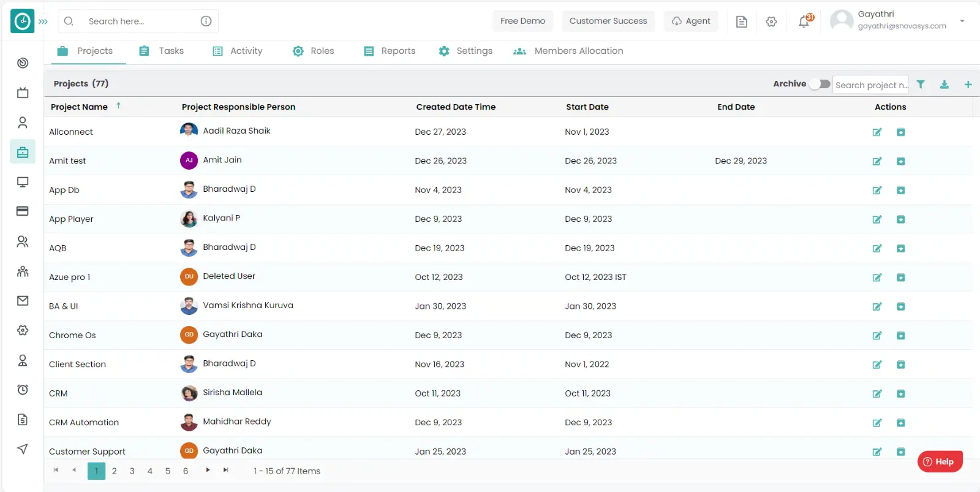The height and width of the screenshot is (492, 980).
Task: Toggle the Archive switch
Action: tap(820, 84)
